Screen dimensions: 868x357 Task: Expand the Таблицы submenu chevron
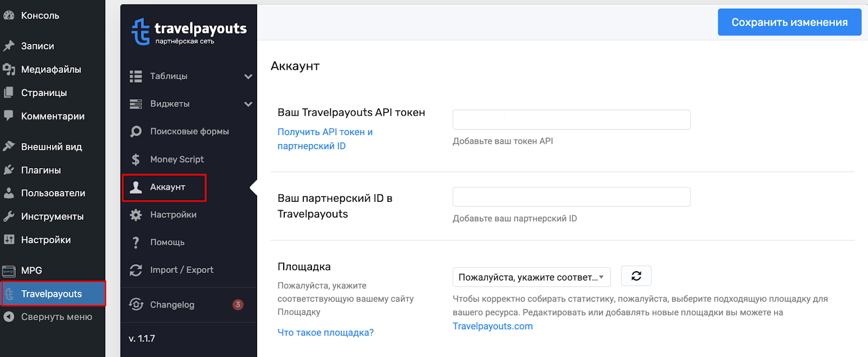point(248,76)
